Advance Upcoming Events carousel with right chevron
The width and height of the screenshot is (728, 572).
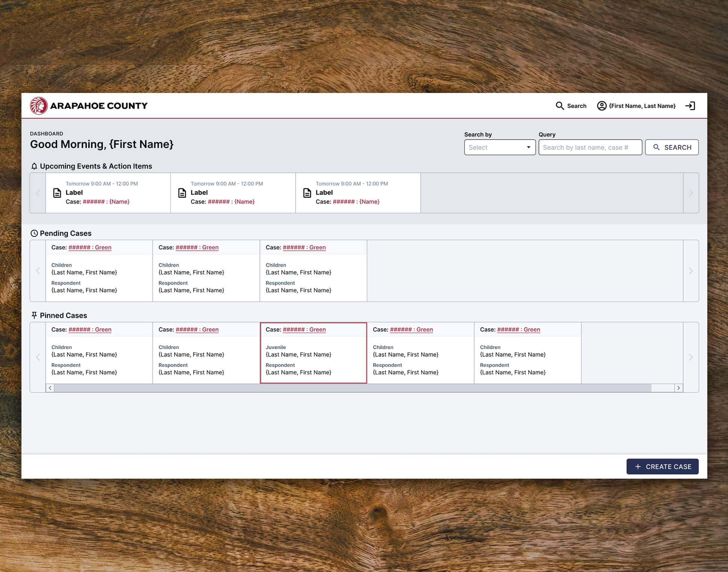pos(690,193)
